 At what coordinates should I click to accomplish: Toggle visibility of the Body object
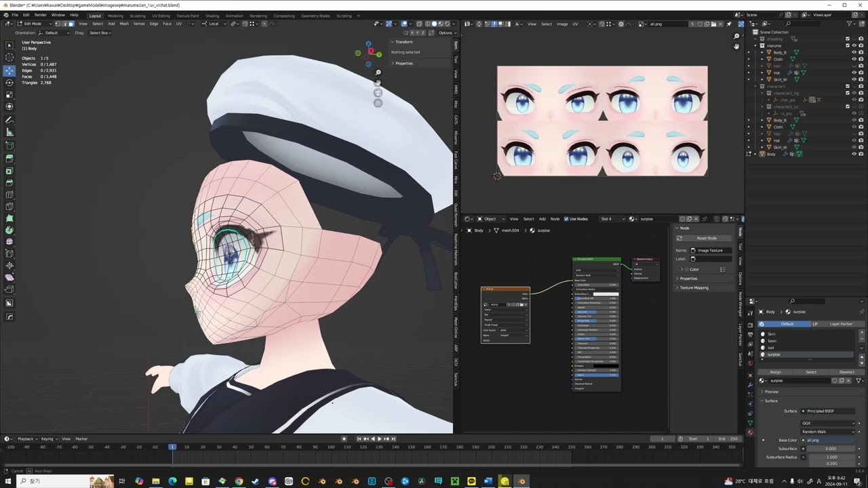click(x=854, y=154)
